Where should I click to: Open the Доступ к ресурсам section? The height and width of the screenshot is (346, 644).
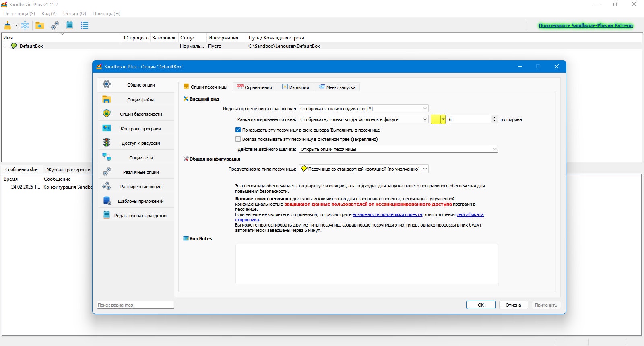[136, 143]
